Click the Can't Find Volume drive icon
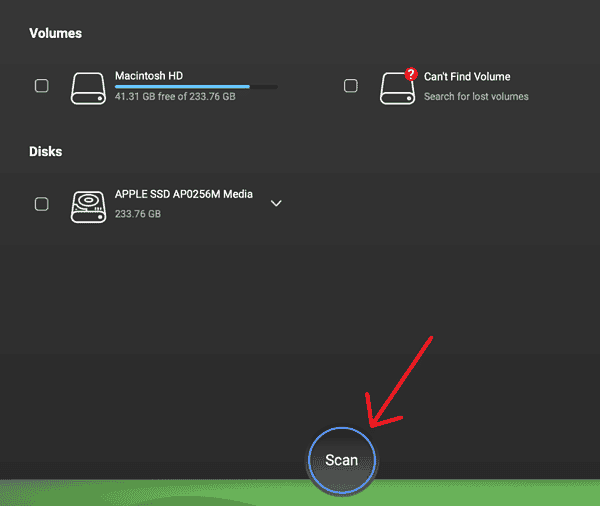The image size is (600, 506). (397, 87)
